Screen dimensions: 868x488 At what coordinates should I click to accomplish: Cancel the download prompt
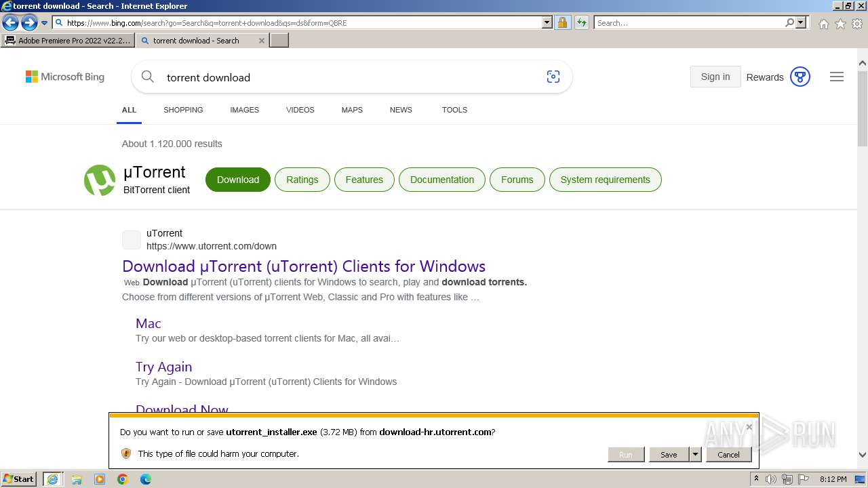728,455
